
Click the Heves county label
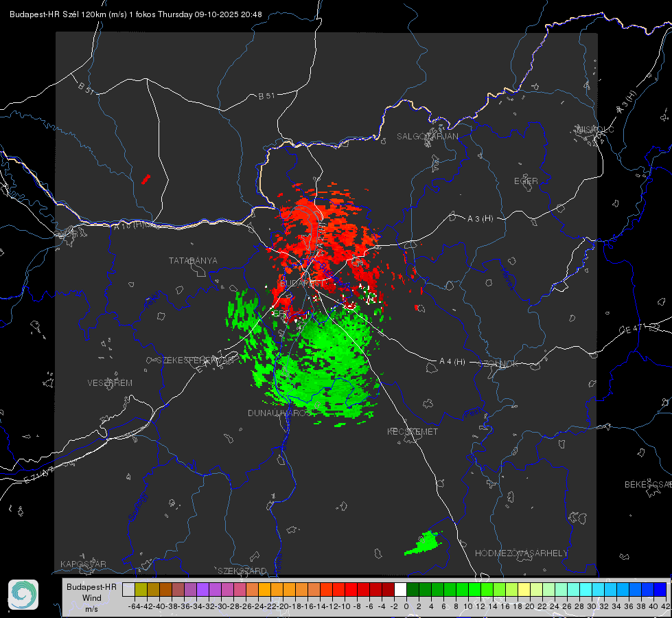tap(508, 279)
